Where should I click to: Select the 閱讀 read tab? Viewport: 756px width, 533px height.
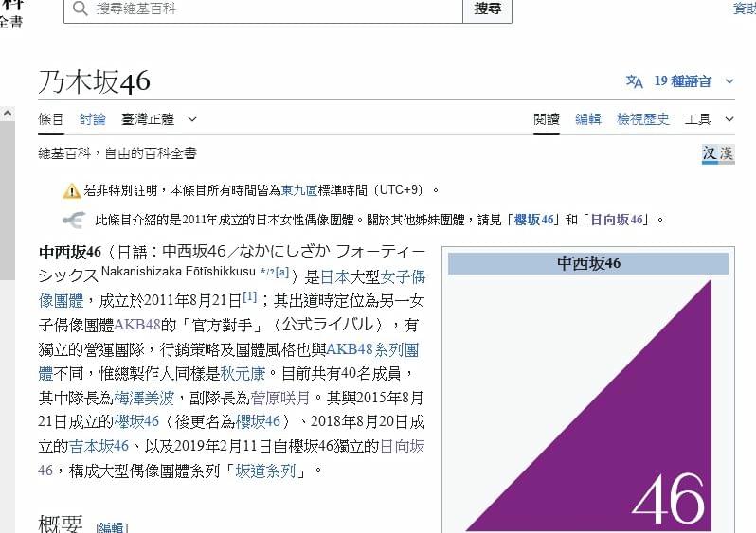click(x=547, y=119)
